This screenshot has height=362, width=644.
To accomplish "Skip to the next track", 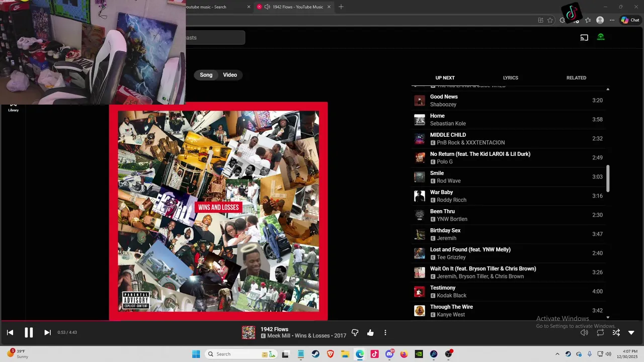I will (47, 332).
